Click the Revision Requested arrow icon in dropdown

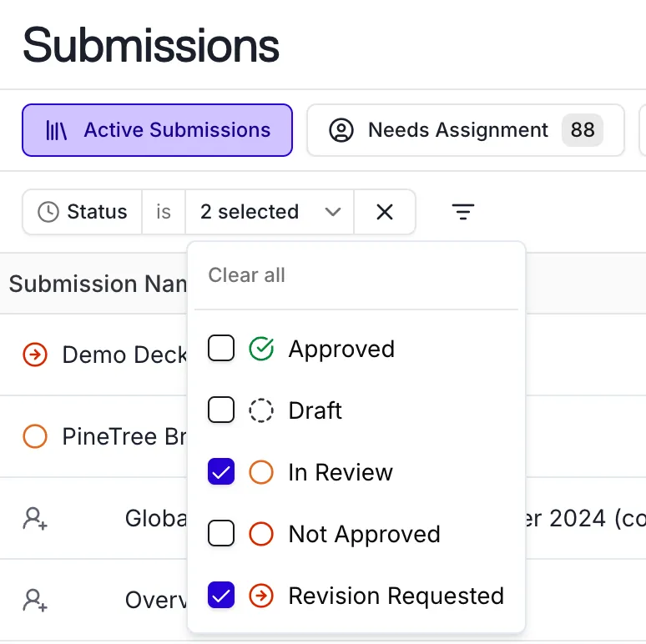pyautogui.click(x=261, y=596)
